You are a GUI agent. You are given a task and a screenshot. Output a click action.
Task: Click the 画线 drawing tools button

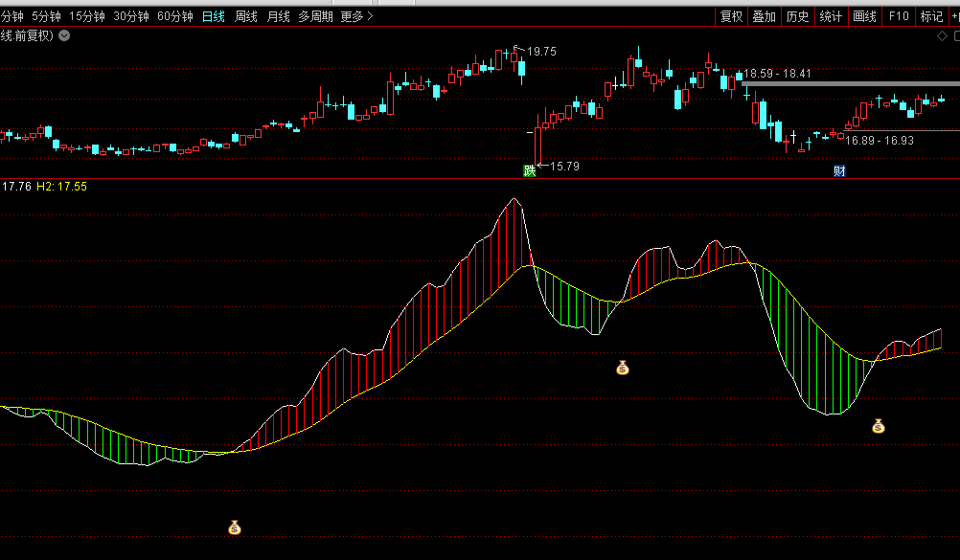pyautogui.click(x=864, y=16)
